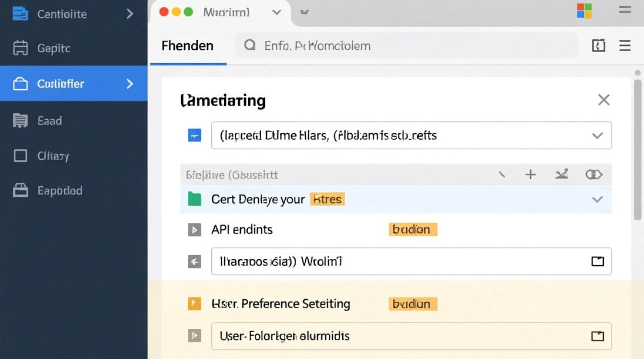Open the Gapitc sidebar item

(x=54, y=48)
